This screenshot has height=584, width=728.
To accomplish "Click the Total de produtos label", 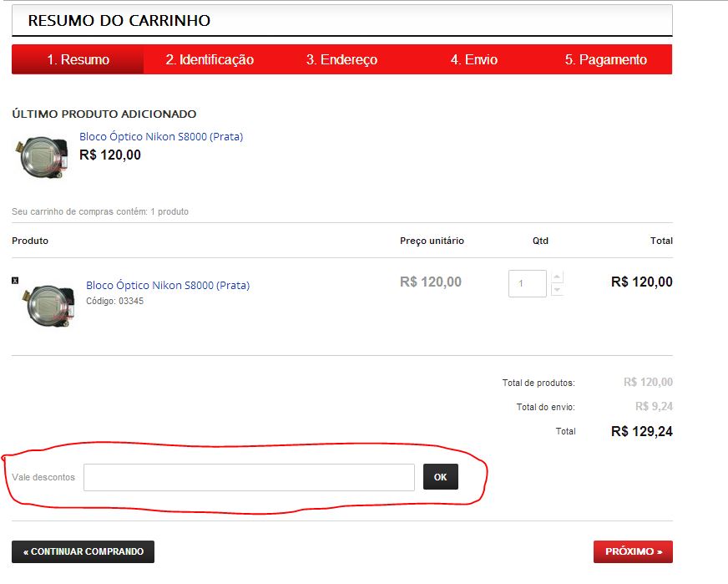I will pos(538,383).
